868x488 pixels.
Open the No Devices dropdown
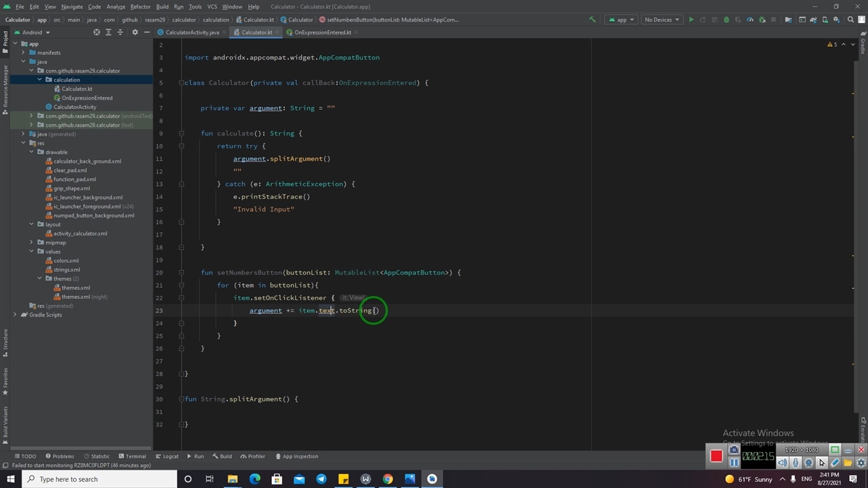pyautogui.click(x=661, y=20)
